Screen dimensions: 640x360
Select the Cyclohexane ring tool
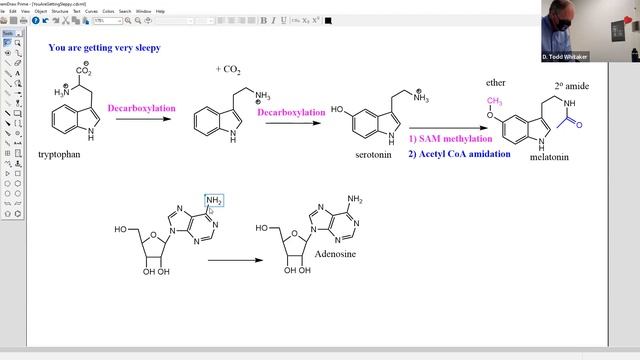click(18, 184)
